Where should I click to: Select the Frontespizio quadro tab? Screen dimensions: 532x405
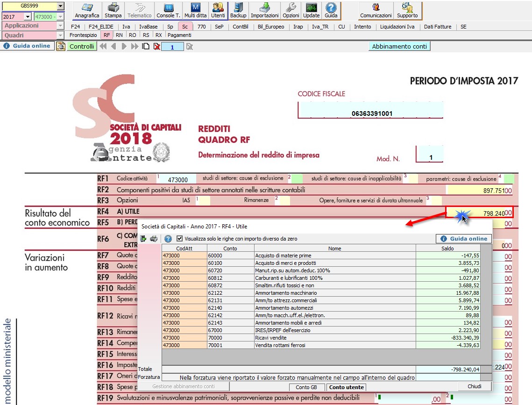click(x=83, y=35)
